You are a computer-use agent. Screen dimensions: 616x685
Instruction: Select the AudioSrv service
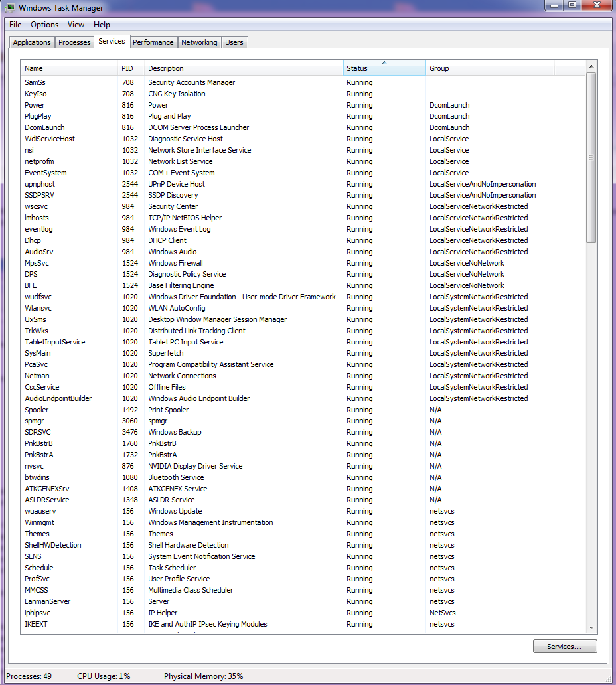[303, 252]
